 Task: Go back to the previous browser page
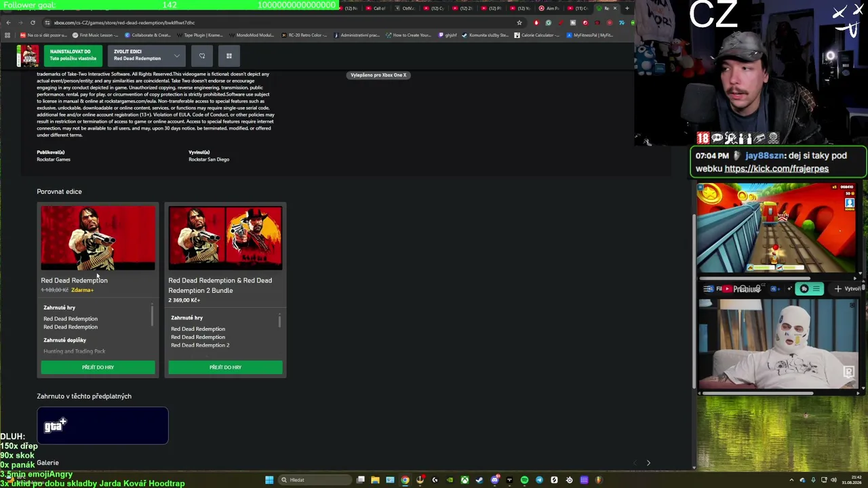[x=7, y=22]
